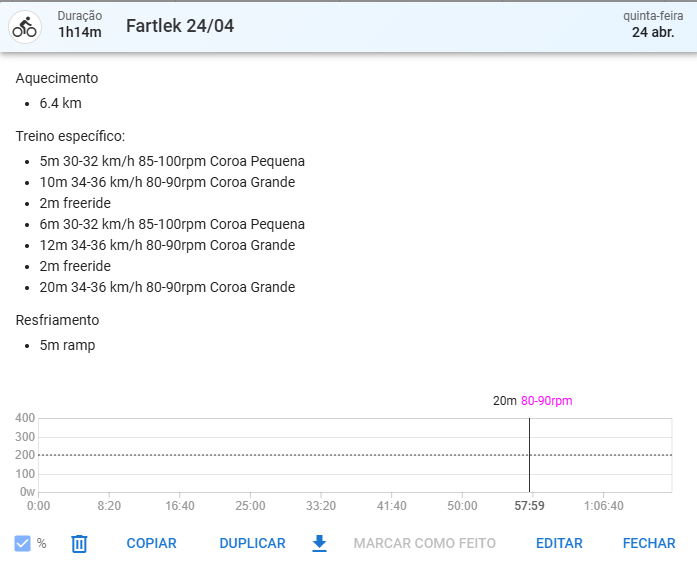
Task: Select the 20m 34-36 km/h Coroa Grande step
Action: tap(167, 287)
